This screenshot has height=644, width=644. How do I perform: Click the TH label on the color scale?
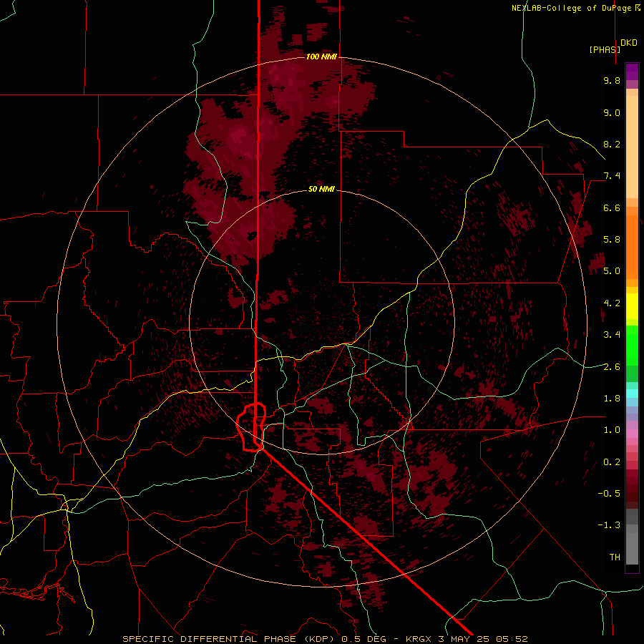(615, 557)
